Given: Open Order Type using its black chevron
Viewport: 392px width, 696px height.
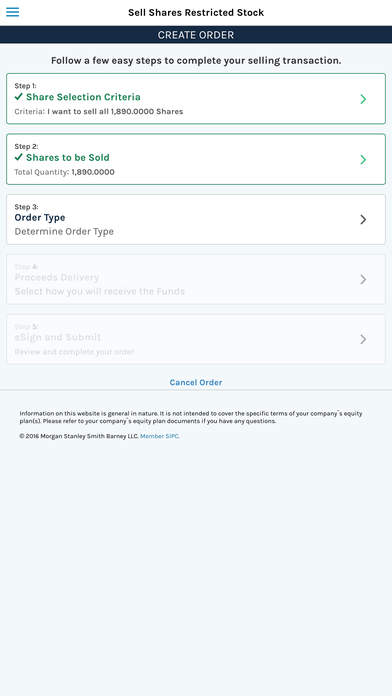Looking at the screenshot, I should coord(363,219).
